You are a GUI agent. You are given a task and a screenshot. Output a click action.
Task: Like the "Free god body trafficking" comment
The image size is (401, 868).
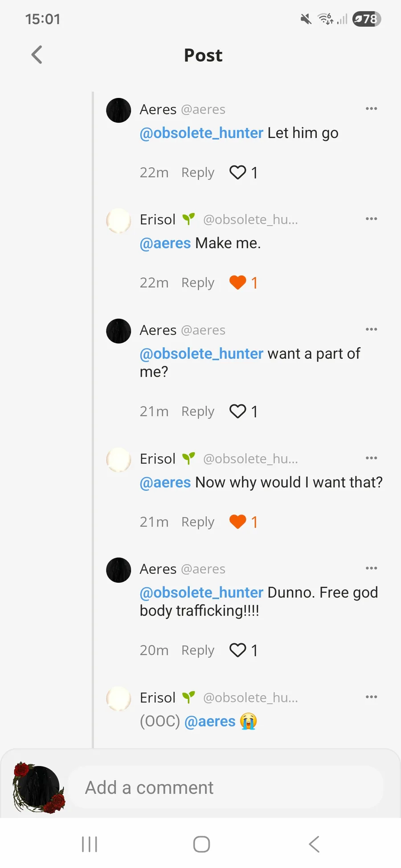pyautogui.click(x=237, y=650)
